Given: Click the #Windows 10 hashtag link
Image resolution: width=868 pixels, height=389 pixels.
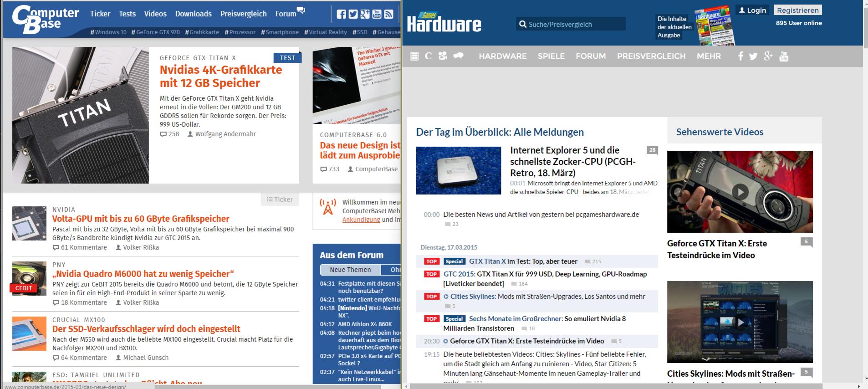Looking at the screenshot, I should tap(108, 32).
